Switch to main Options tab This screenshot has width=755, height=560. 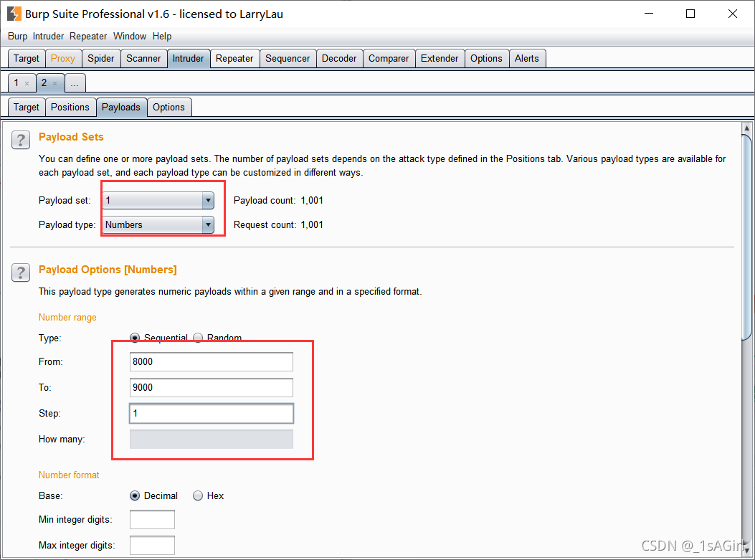pos(486,58)
